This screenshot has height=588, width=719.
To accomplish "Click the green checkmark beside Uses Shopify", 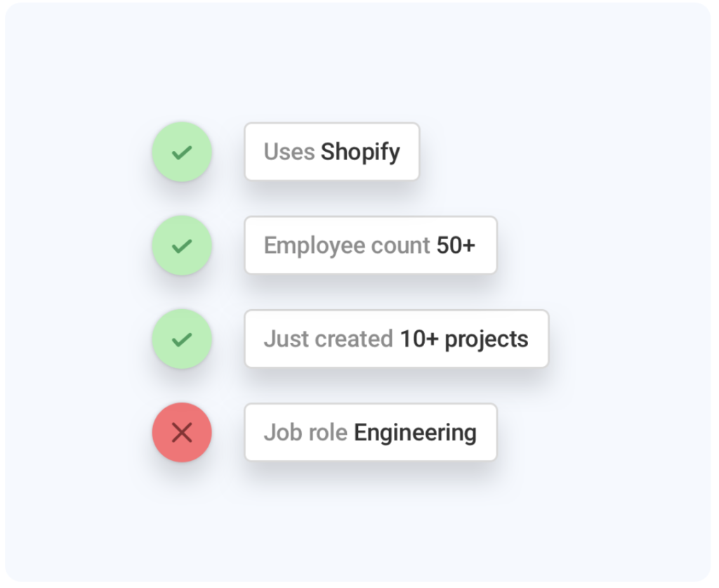I will click(182, 152).
